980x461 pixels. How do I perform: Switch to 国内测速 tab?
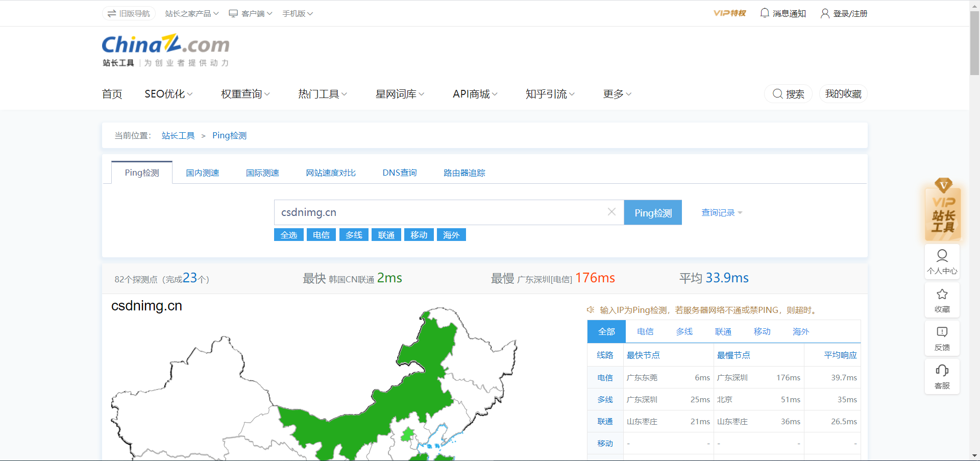tap(203, 173)
